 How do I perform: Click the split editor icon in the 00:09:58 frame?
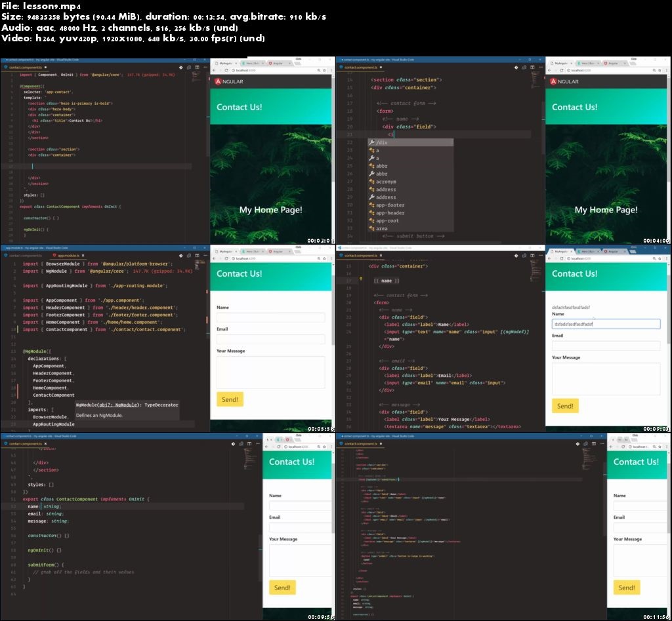pyautogui.click(x=249, y=444)
